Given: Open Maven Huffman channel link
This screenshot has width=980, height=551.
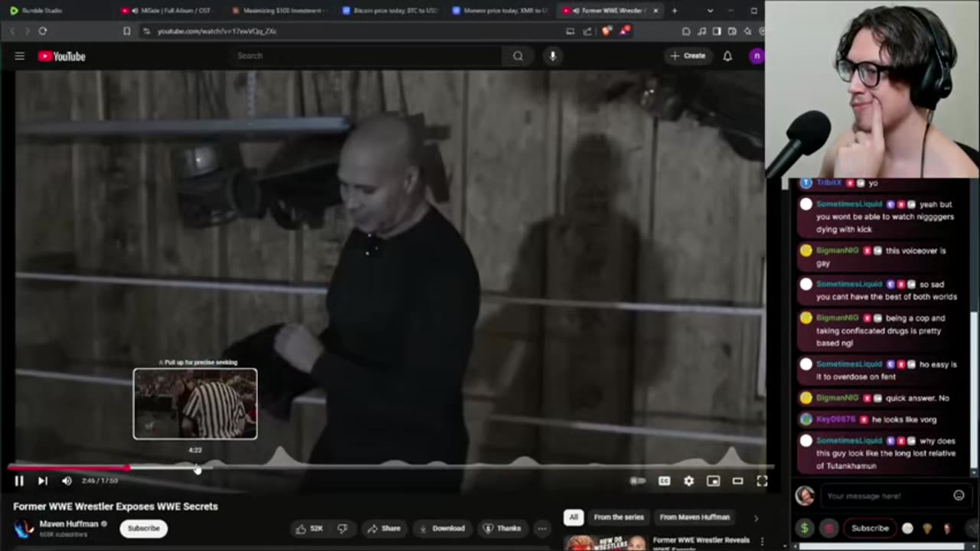Looking at the screenshot, I should click(69, 524).
